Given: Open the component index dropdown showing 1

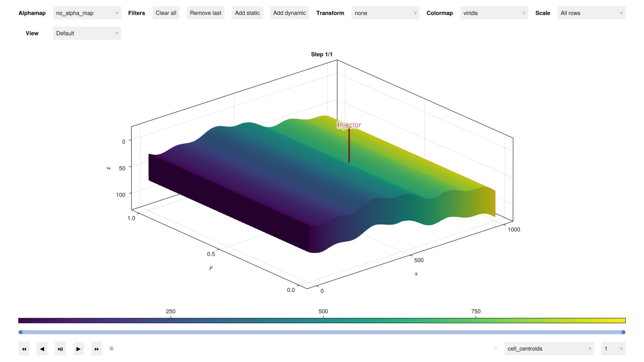Looking at the screenshot, I should (x=613, y=349).
